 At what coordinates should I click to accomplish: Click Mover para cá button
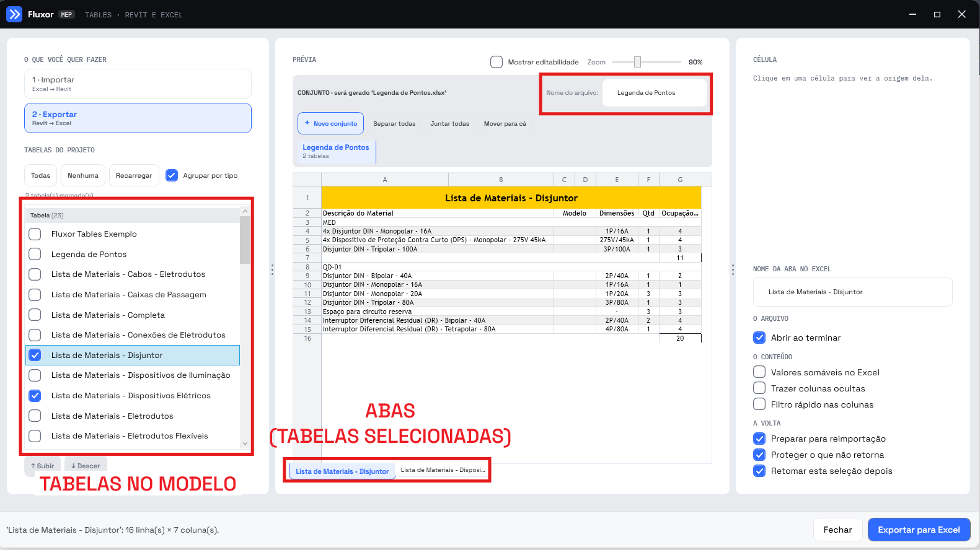(505, 123)
